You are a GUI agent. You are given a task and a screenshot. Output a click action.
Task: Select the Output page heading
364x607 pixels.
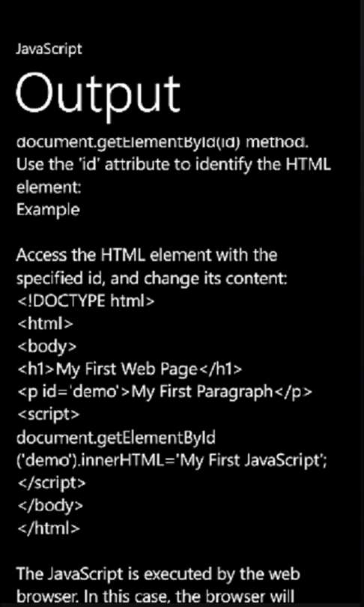(98, 94)
